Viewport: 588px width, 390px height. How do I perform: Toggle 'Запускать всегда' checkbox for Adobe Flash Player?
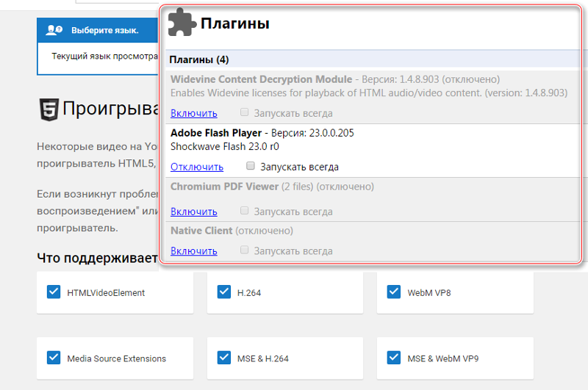[251, 165]
